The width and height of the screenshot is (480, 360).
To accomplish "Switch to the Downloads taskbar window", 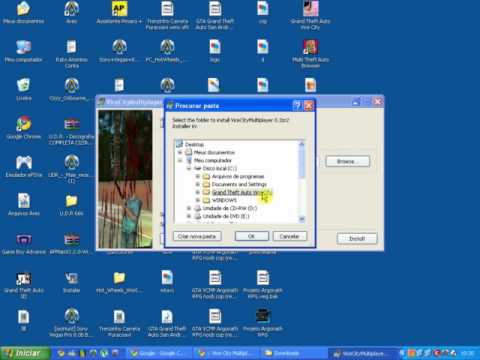I will coord(293,353).
